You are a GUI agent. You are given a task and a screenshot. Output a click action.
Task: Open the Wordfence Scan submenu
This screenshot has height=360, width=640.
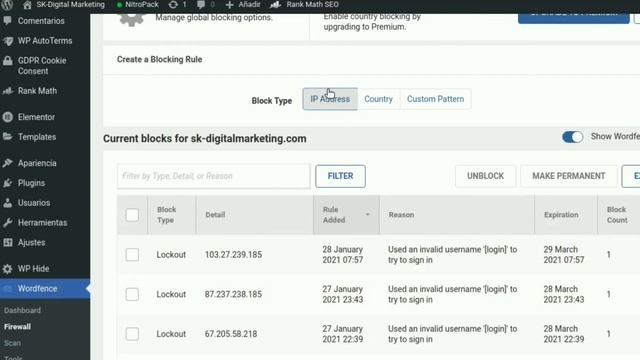12,343
